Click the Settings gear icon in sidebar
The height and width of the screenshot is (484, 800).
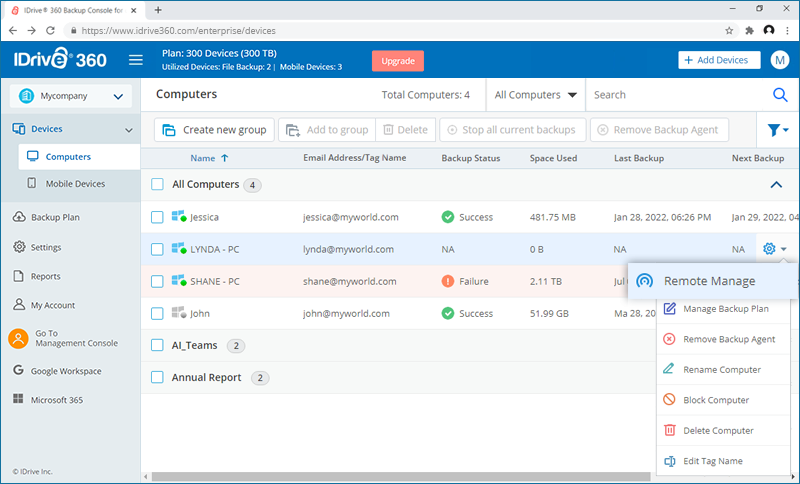pyautogui.click(x=19, y=247)
